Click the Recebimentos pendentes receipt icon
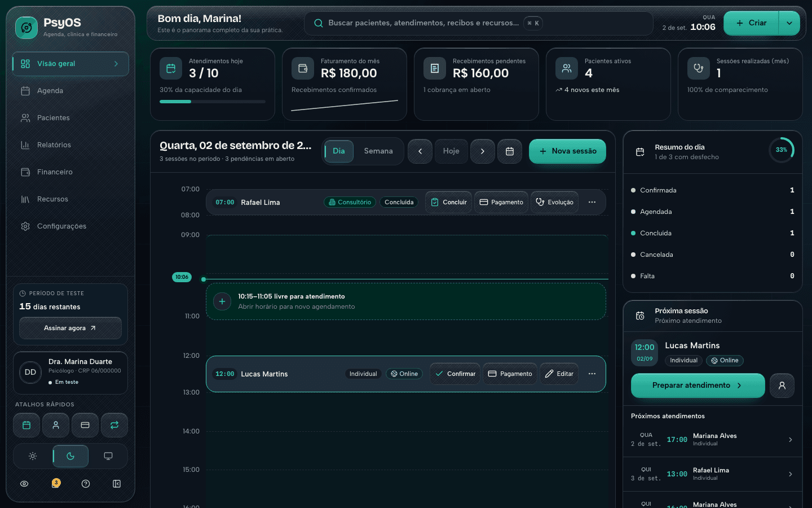This screenshot has width=812, height=508. click(x=435, y=68)
